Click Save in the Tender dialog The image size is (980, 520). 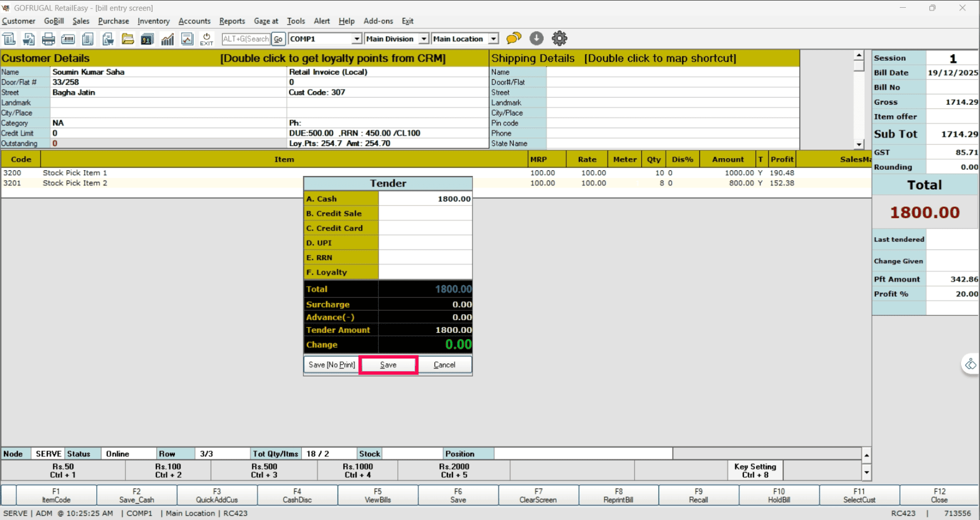[388, 365]
